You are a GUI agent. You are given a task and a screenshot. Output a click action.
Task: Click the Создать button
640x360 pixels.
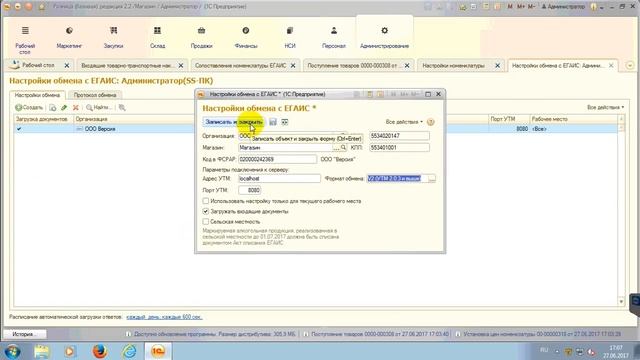(x=29, y=108)
